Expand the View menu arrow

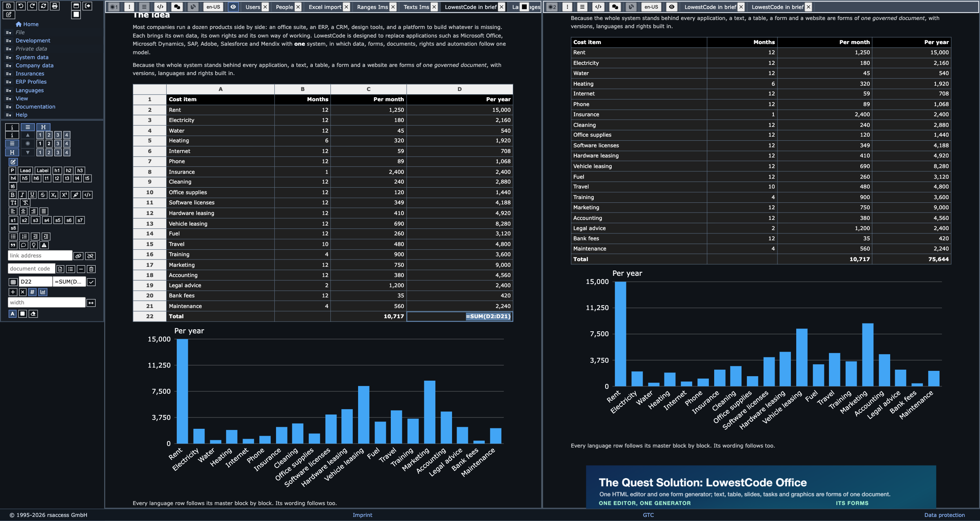pyautogui.click(x=9, y=99)
